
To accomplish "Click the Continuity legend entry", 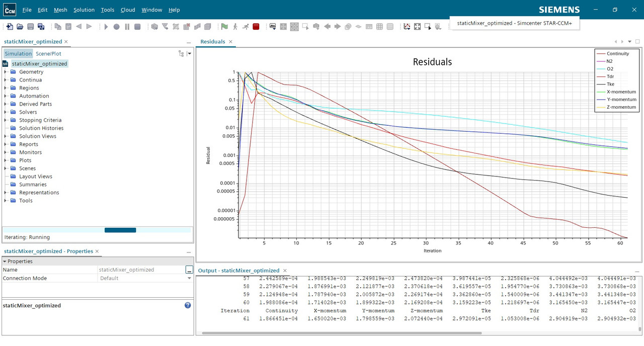I will click(613, 54).
